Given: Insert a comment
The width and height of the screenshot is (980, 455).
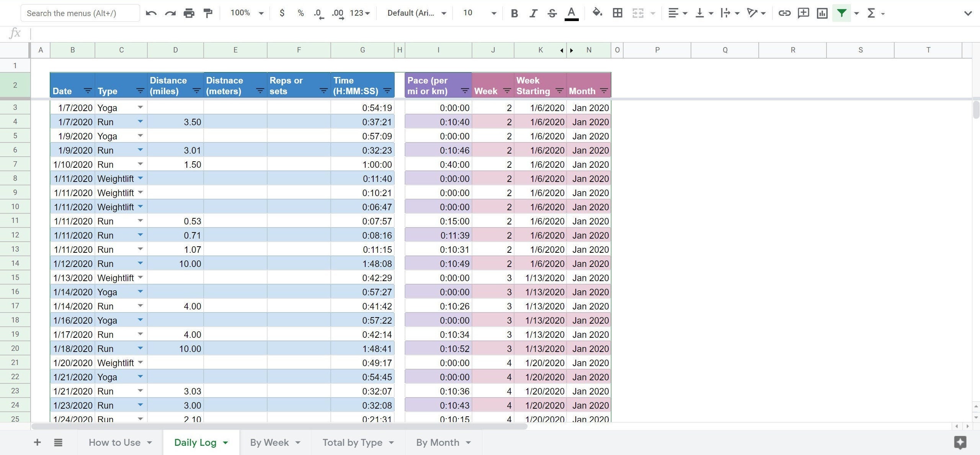Looking at the screenshot, I should 803,13.
